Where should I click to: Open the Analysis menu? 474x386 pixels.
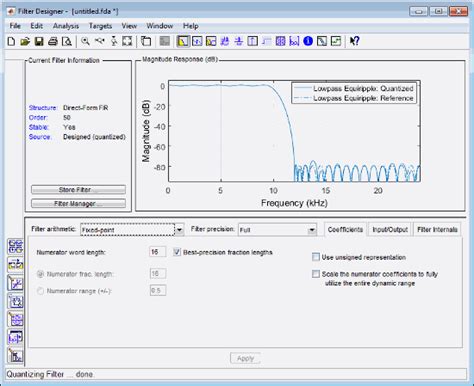[x=66, y=26]
